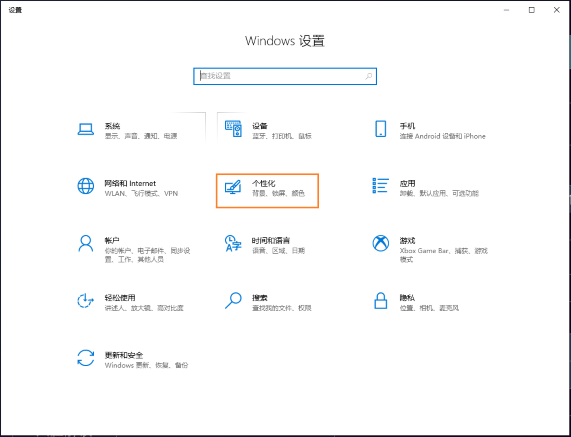Click the '蓝牙、打印机、鼠标' description
571x437 pixels.
pyautogui.click(x=282, y=136)
